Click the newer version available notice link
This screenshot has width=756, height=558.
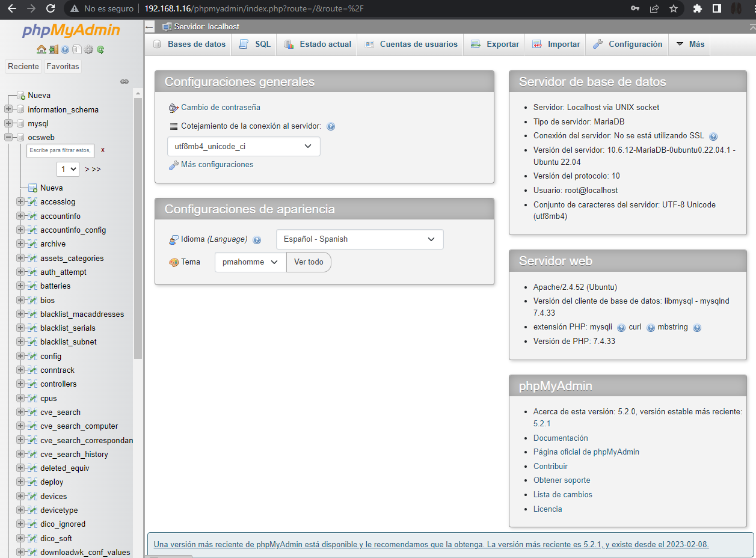[431, 545]
